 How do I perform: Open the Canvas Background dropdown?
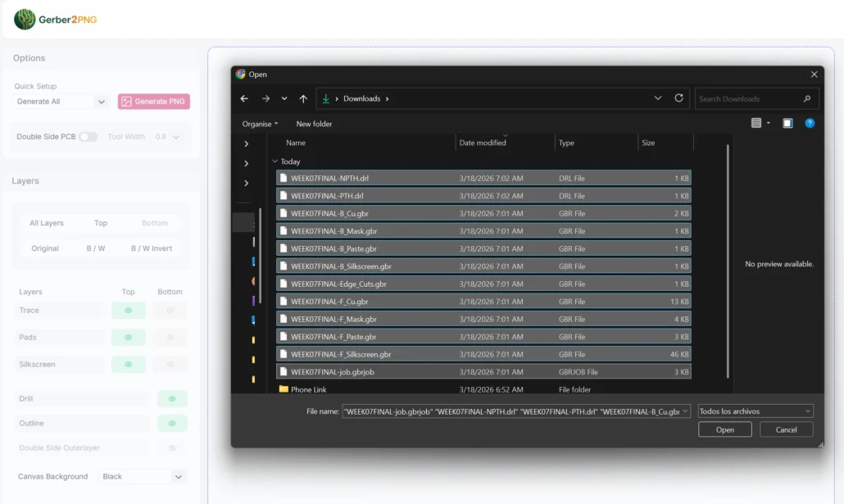(x=141, y=476)
